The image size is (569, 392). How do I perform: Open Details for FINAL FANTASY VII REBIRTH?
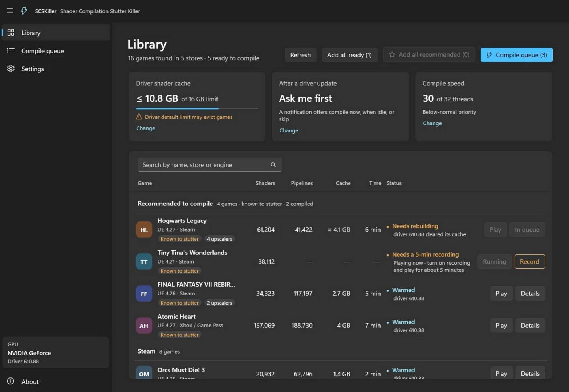point(530,294)
